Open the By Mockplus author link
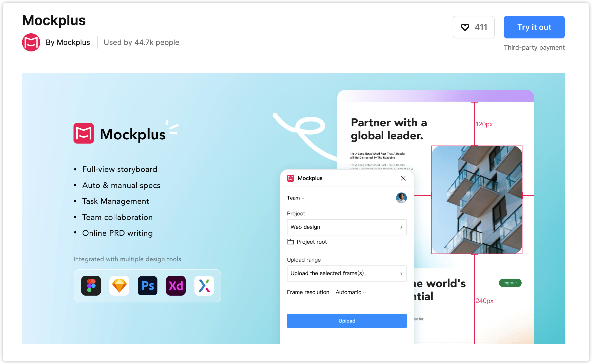This screenshot has height=364, width=592. (x=68, y=42)
